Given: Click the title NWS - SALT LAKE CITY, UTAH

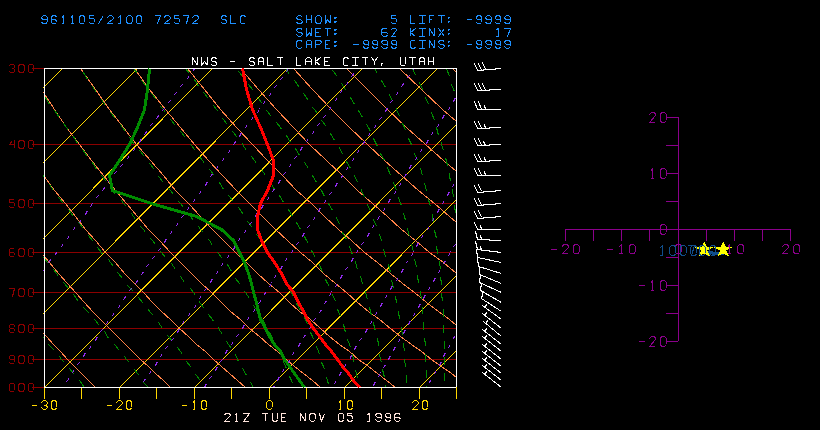Looking at the screenshot, I should pyautogui.click(x=313, y=62).
